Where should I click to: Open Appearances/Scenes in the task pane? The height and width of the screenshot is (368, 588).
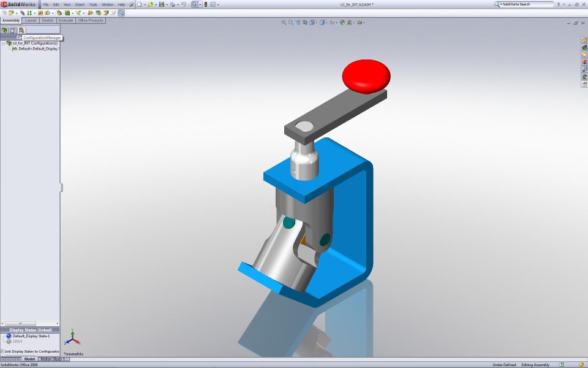(584, 77)
